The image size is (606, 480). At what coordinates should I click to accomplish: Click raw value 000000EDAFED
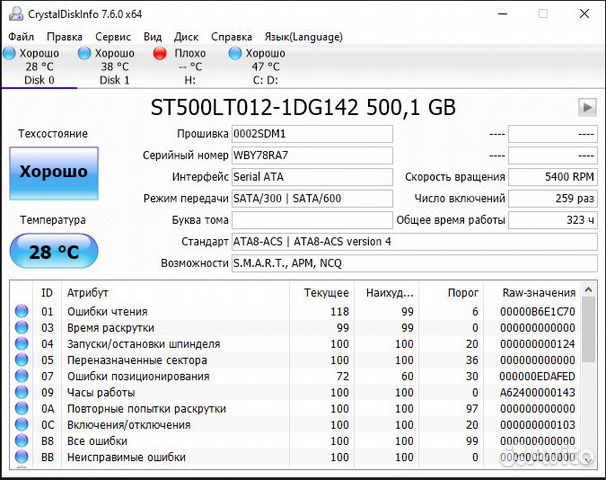[x=537, y=376]
